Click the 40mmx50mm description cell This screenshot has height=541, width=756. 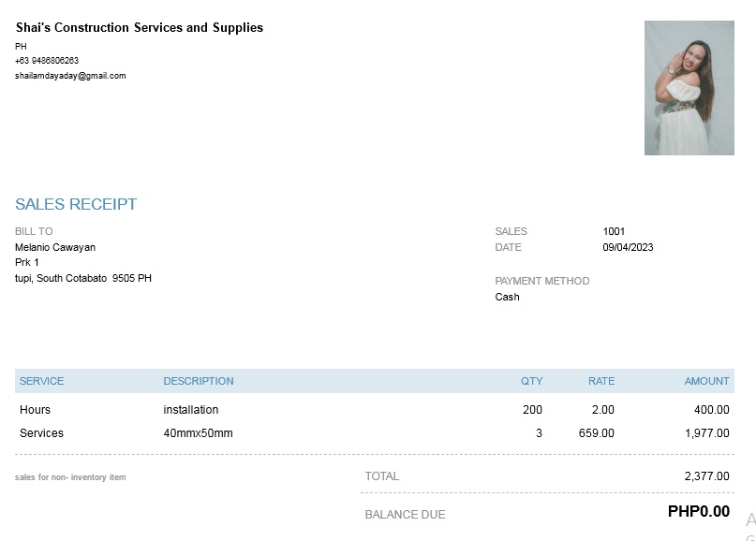click(198, 433)
